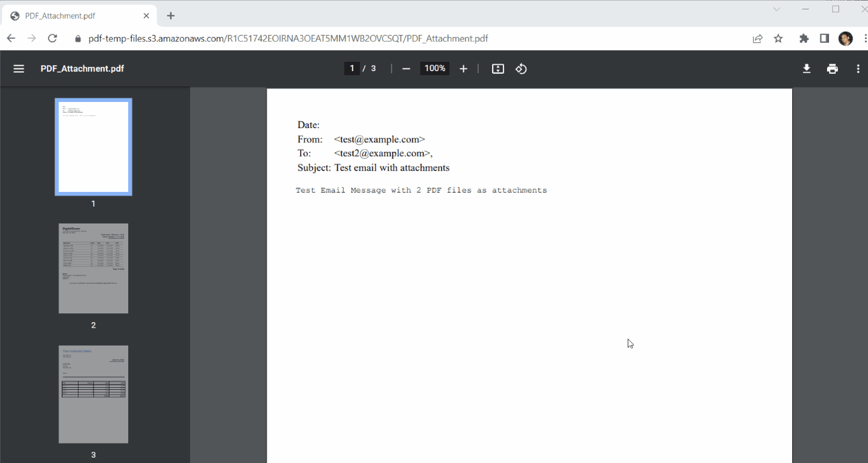
Task: Open a new browser tab
Action: click(171, 15)
